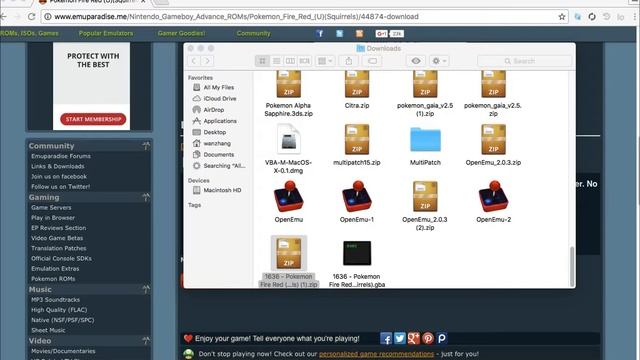
Task: Collapse the Community sidebar section
Action: [146, 146]
